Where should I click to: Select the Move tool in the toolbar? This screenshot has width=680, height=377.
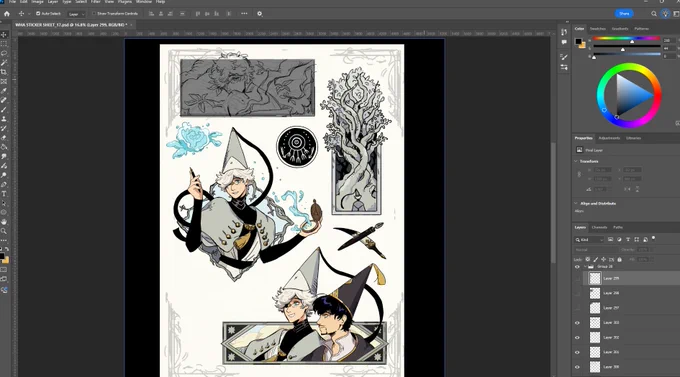(x=4, y=35)
